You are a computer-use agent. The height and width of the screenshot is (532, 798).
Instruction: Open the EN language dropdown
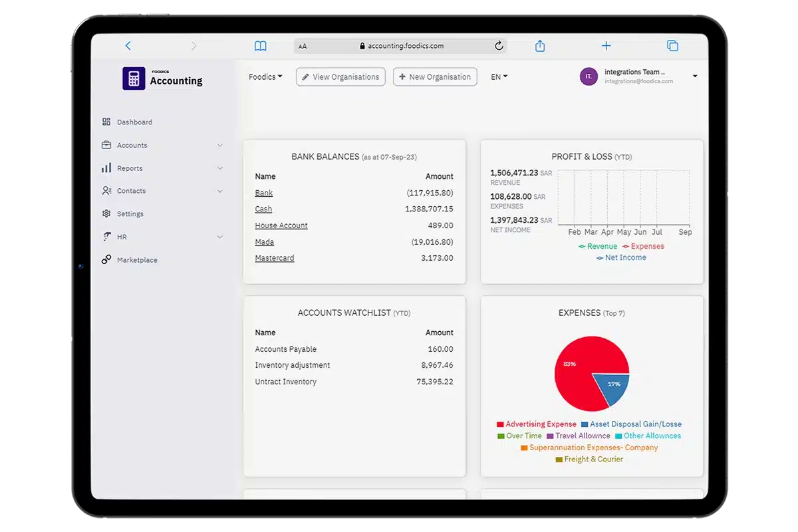pyautogui.click(x=499, y=76)
